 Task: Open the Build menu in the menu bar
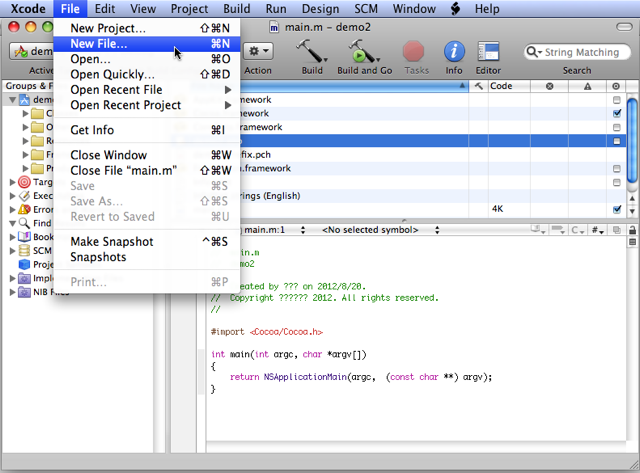pyautogui.click(x=237, y=9)
